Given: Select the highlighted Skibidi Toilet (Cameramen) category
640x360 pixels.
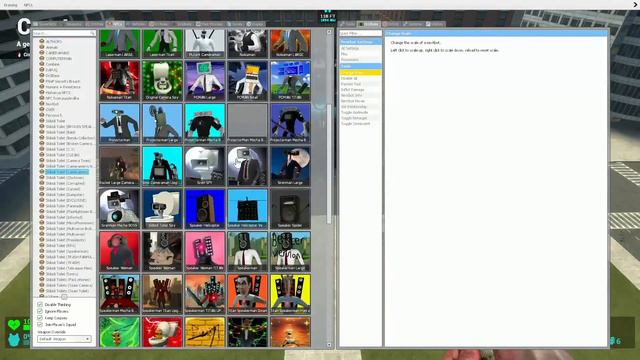Looking at the screenshot, I should coord(67,172).
